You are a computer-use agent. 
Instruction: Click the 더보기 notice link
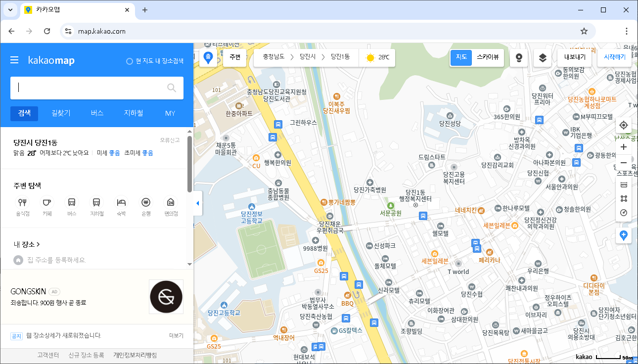(176, 336)
